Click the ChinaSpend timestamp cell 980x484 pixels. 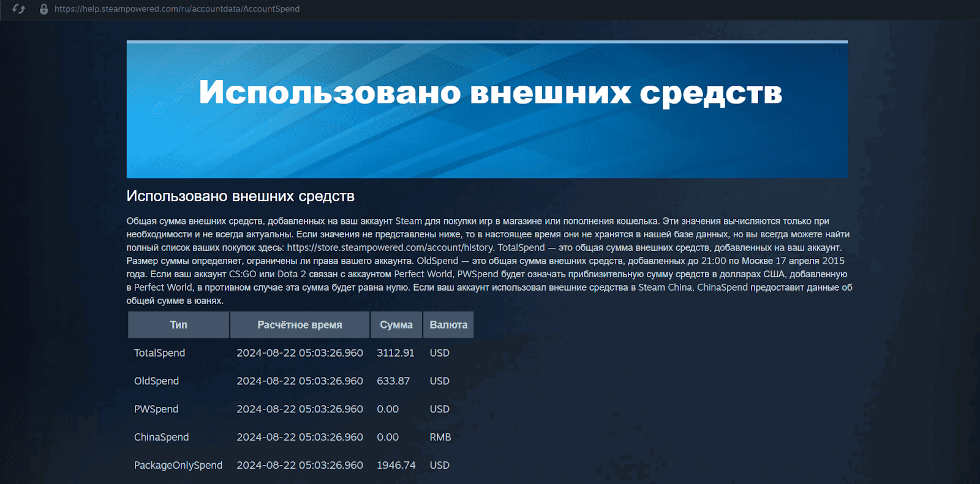click(300, 437)
